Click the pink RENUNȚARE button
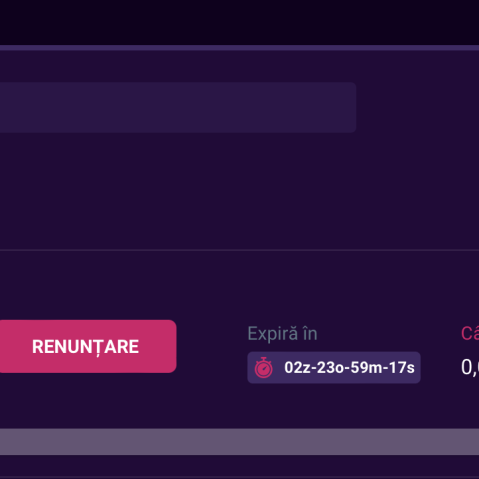Viewport: 479px width, 479px height. coord(88,346)
